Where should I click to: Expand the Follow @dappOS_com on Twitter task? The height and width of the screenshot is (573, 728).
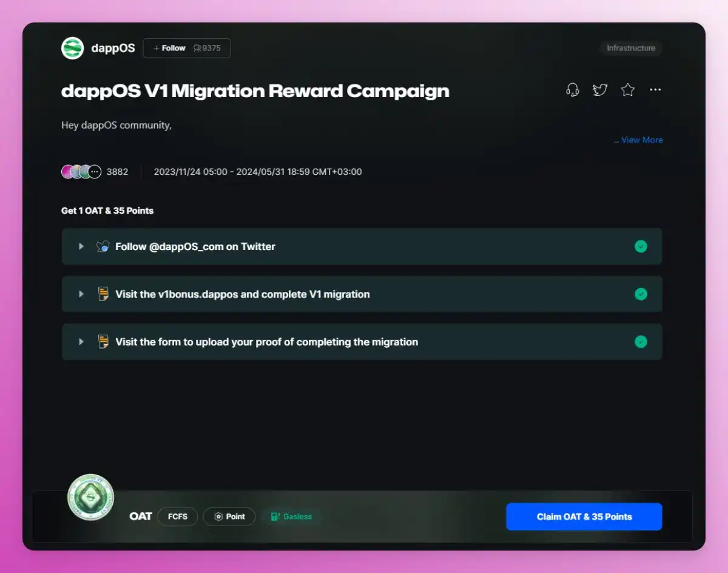pos(362,246)
